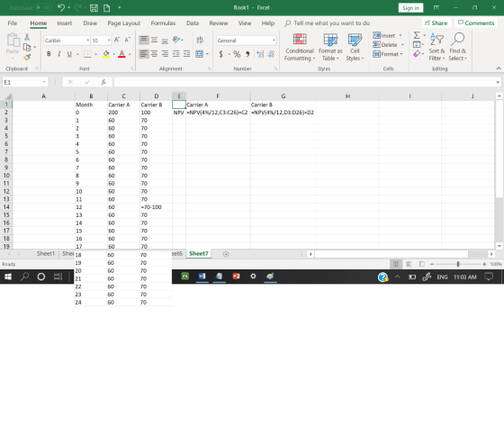Open the font size dropdown
Screen dimensions: 504x437
click(109, 41)
